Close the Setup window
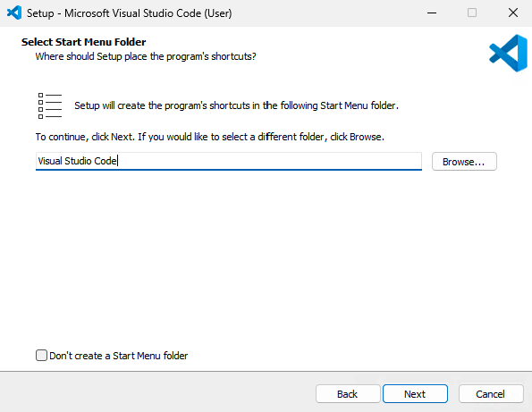This screenshot has width=532, height=412. click(513, 13)
